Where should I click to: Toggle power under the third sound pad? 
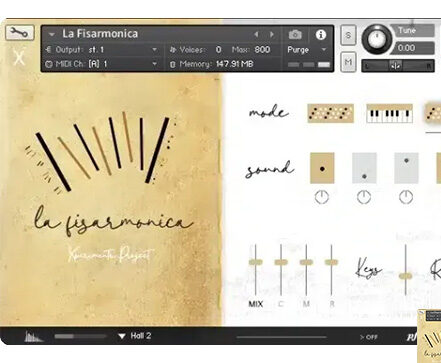click(406, 197)
